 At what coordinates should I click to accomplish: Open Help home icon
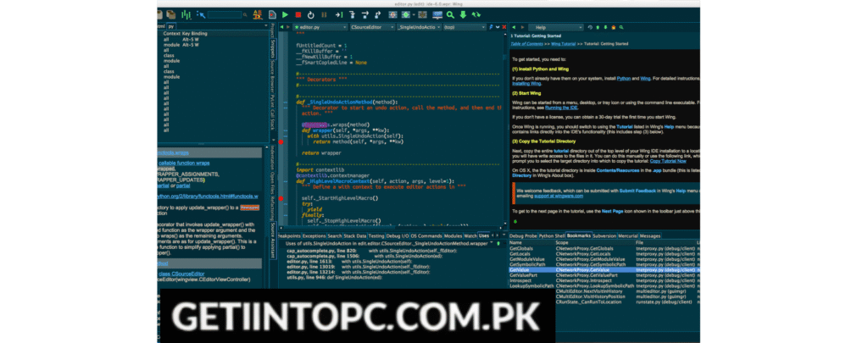point(614,27)
